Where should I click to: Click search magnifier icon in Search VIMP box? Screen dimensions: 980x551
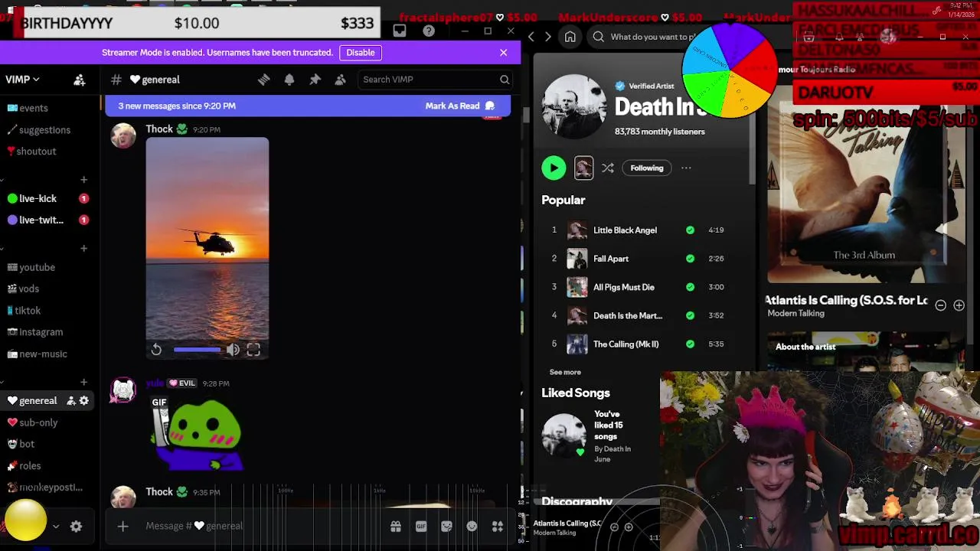click(505, 80)
